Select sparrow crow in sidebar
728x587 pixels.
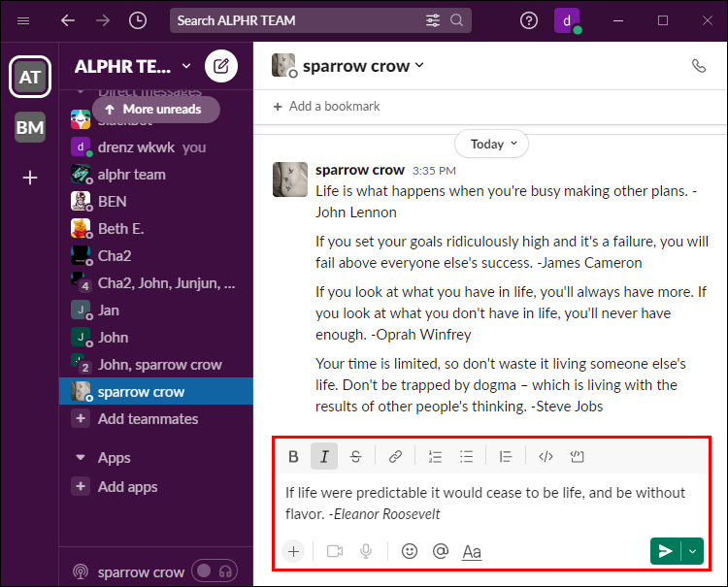[156, 392]
